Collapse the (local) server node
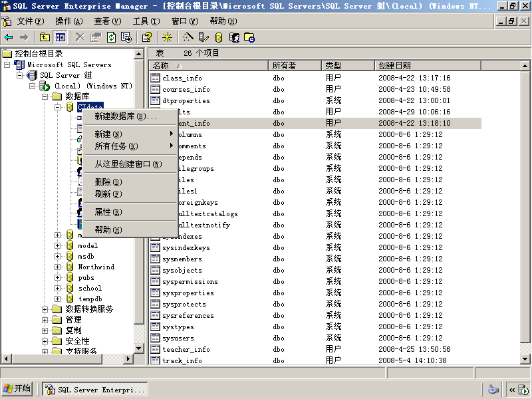Viewport: 532px width, 399px height. (x=32, y=86)
